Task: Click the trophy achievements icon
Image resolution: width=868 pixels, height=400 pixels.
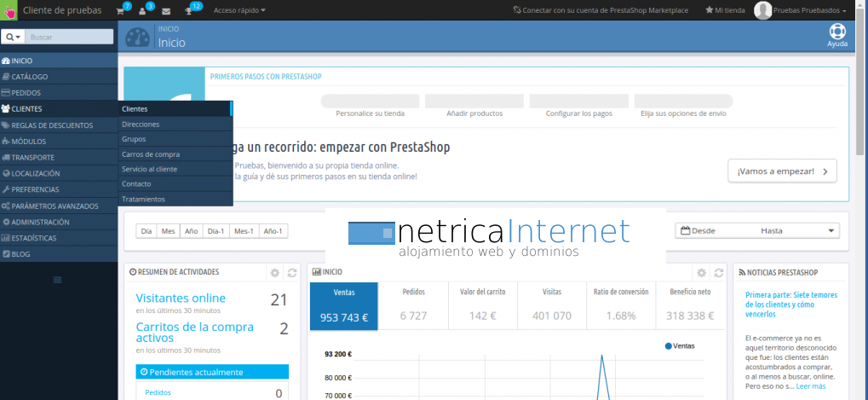Action: pyautogui.click(x=189, y=11)
